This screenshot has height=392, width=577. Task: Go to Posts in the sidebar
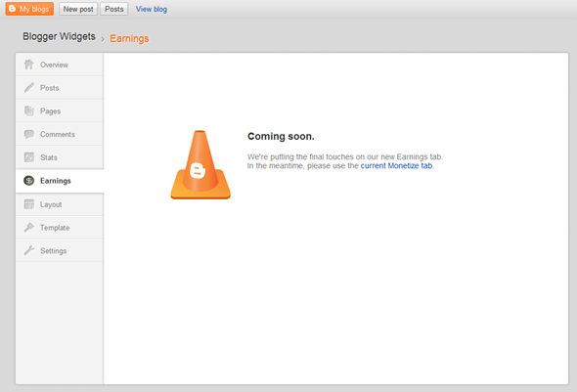(60, 88)
